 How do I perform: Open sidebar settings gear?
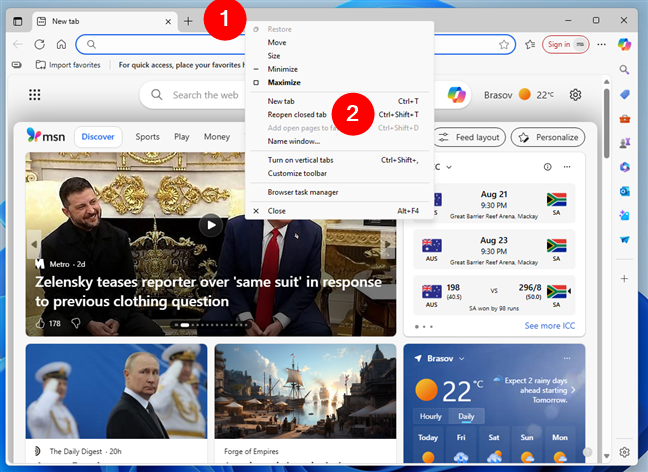pyautogui.click(x=624, y=452)
